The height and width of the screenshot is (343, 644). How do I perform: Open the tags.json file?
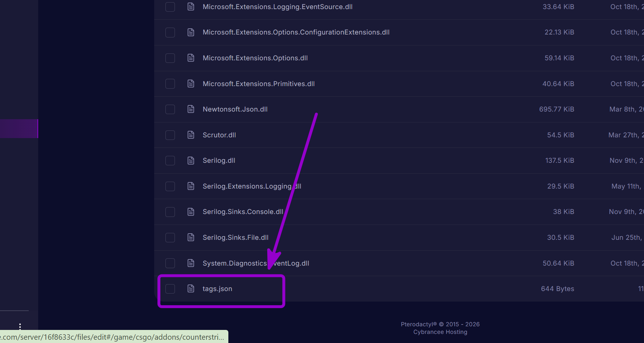[217, 288]
